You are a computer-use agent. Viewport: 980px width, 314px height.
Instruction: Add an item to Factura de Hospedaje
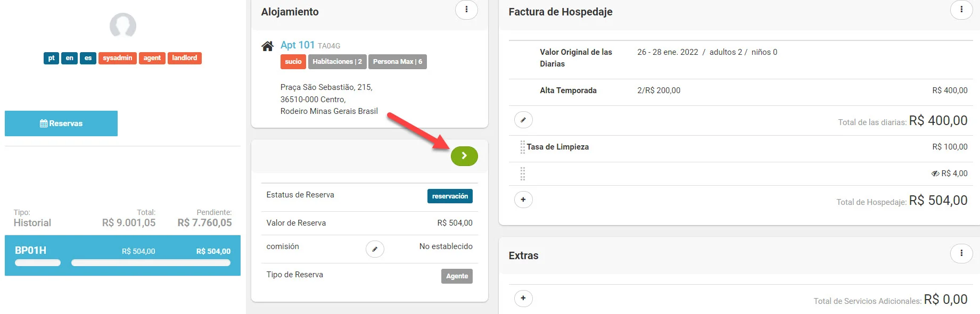pyautogui.click(x=523, y=200)
